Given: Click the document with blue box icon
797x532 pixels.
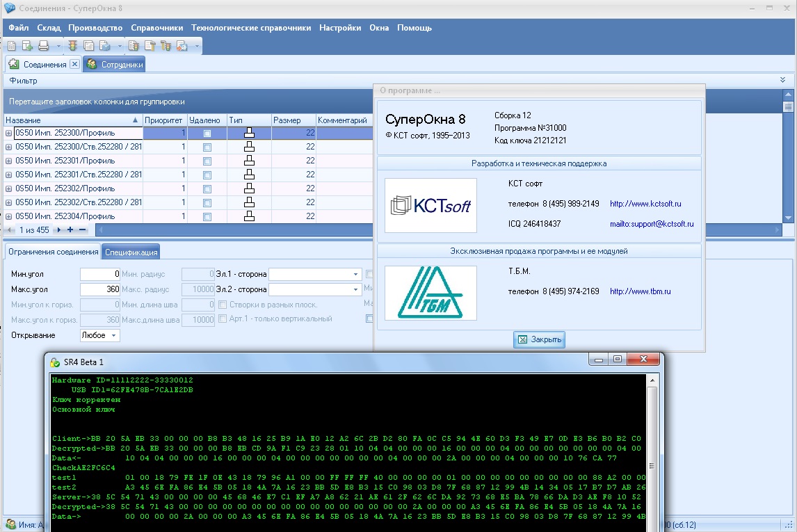Looking at the screenshot, I should [105, 46].
